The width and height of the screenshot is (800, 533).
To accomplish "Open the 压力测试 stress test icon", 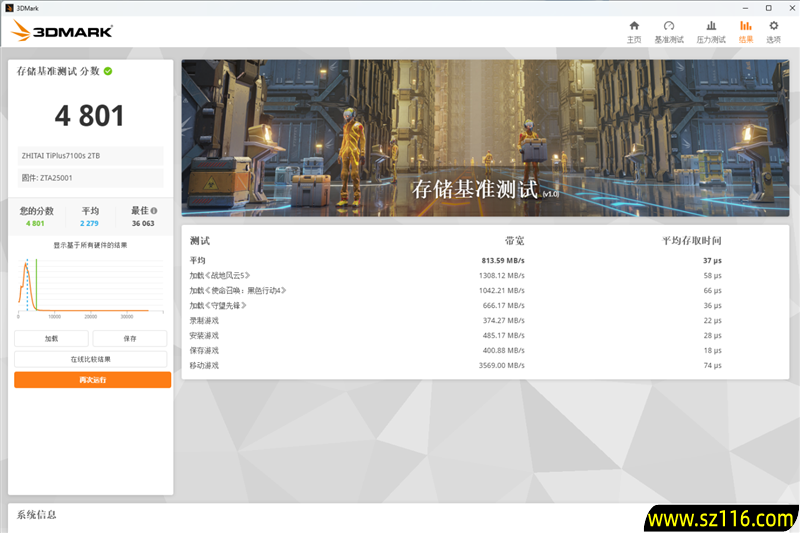I will 711,26.
